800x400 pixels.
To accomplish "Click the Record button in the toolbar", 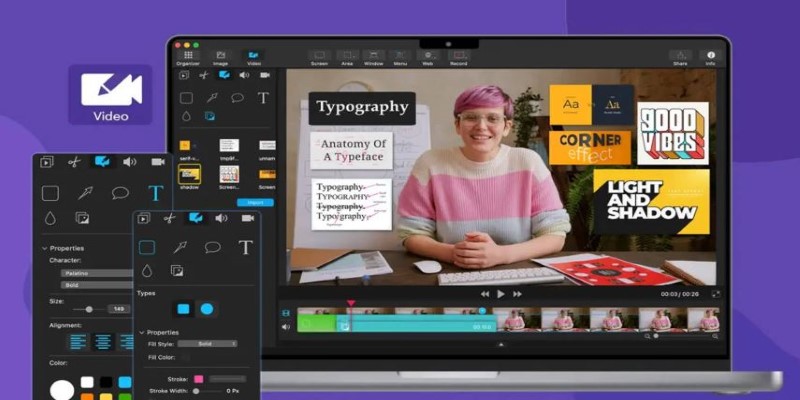I will coord(461,57).
